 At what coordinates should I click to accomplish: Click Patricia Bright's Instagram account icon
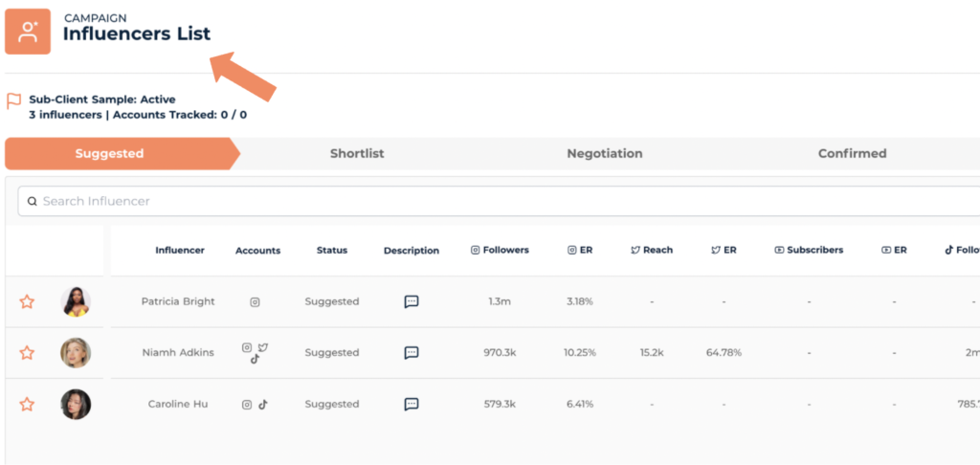tap(255, 301)
